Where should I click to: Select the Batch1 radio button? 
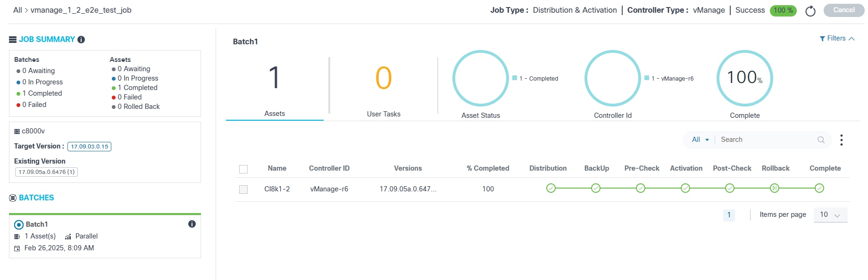click(x=19, y=225)
